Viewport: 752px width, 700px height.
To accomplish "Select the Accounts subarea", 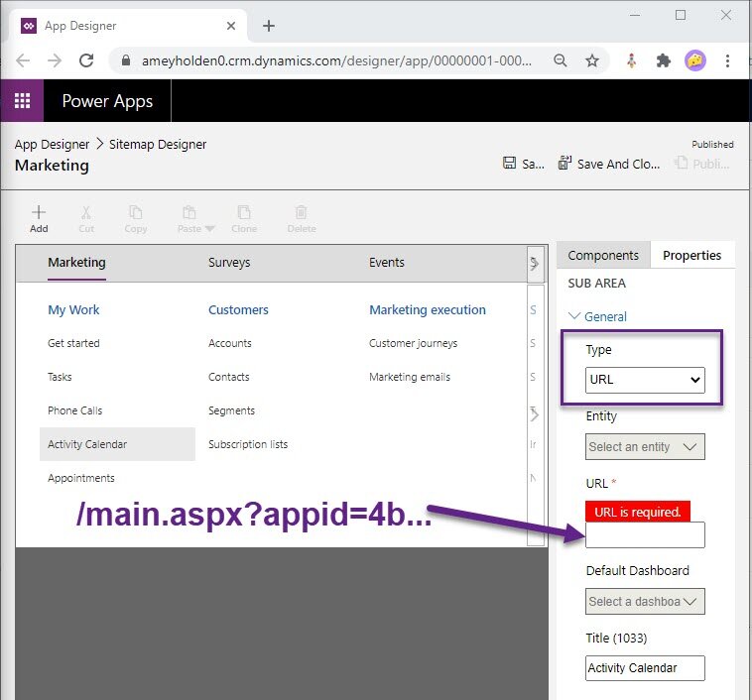I will coord(230,343).
